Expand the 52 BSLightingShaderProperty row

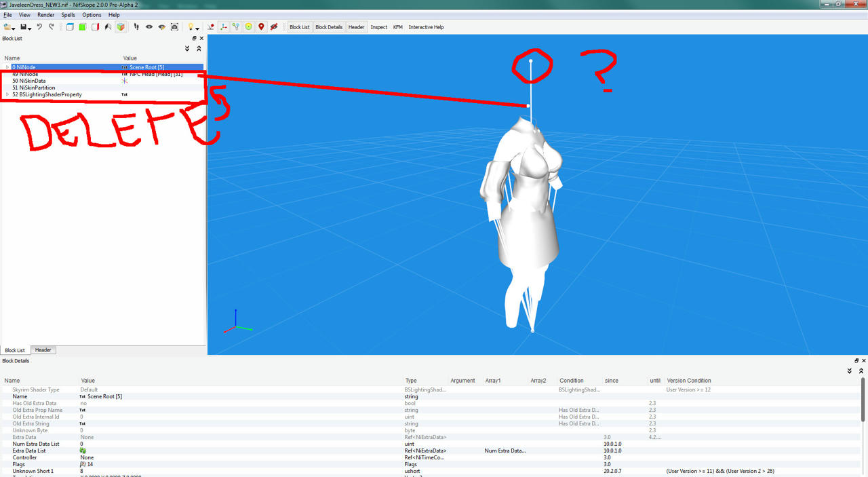pyautogui.click(x=7, y=94)
